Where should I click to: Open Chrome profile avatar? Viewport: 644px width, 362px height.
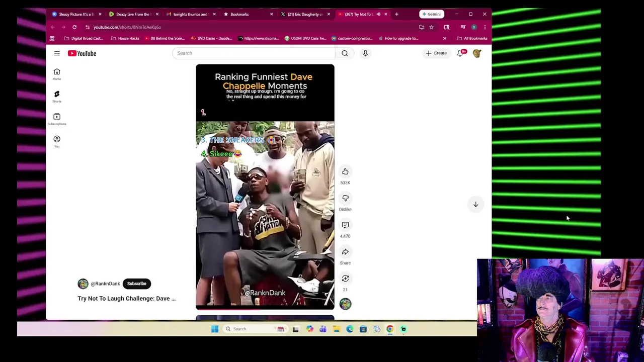tap(473, 27)
